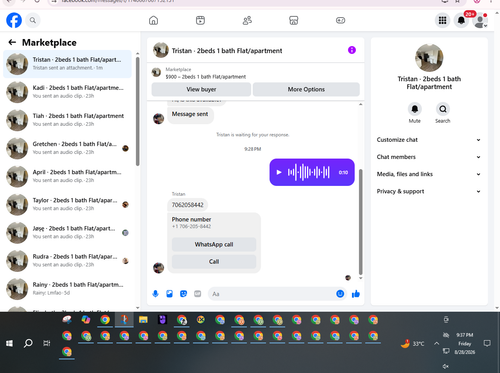Open the Gaming tab in top navigation
This screenshot has width=500, height=373.
click(340, 20)
